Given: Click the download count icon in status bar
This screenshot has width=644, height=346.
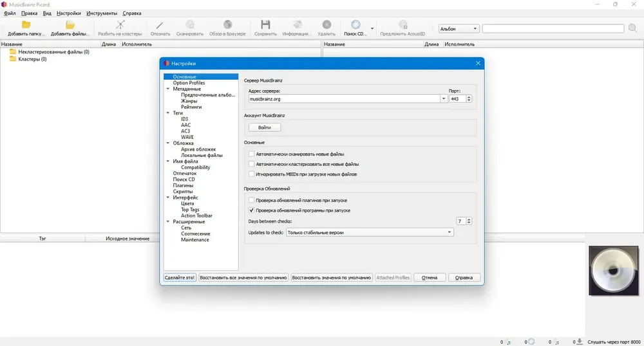Looking at the screenshot, I should click(580, 341).
